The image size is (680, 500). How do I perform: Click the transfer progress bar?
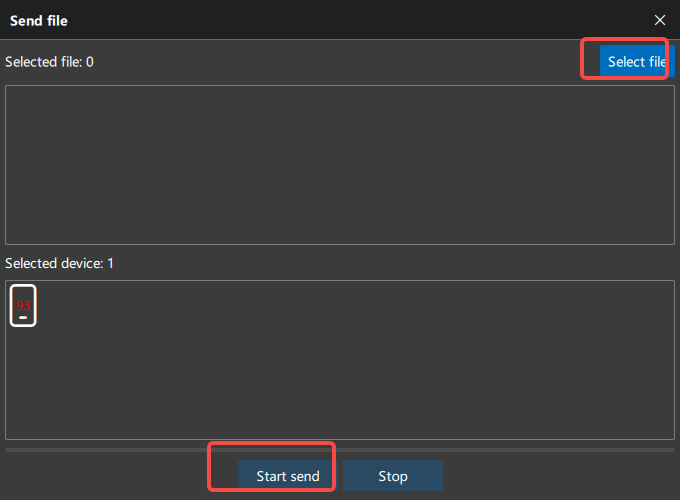(340, 450)
